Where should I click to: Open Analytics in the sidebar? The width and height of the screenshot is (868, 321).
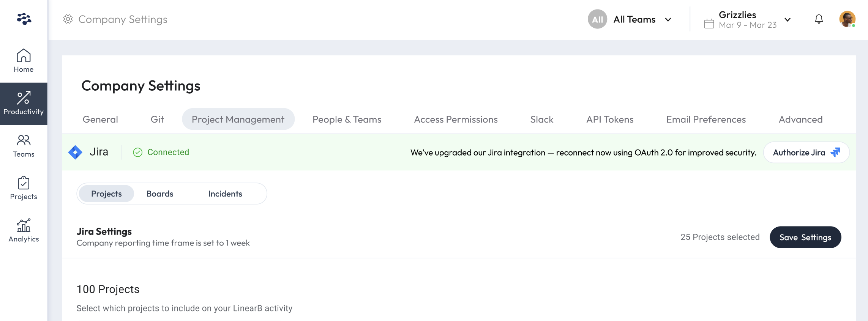tap(24, 231)
